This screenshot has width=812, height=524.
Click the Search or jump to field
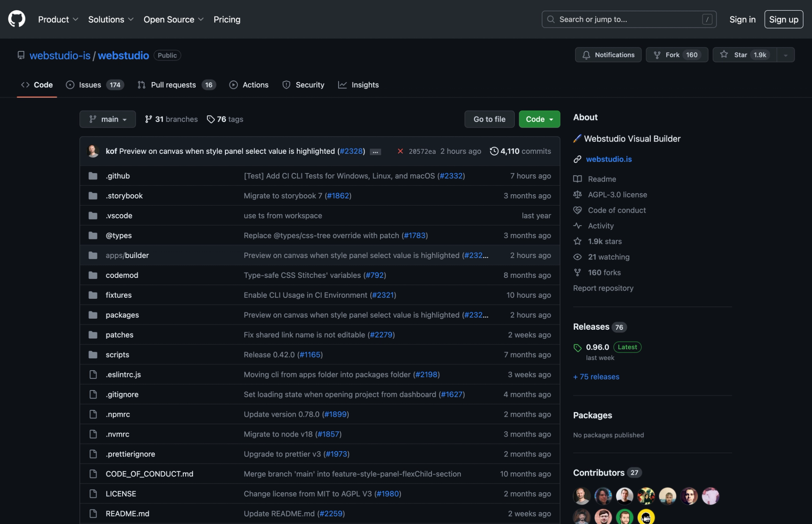[x=628, y=19]
